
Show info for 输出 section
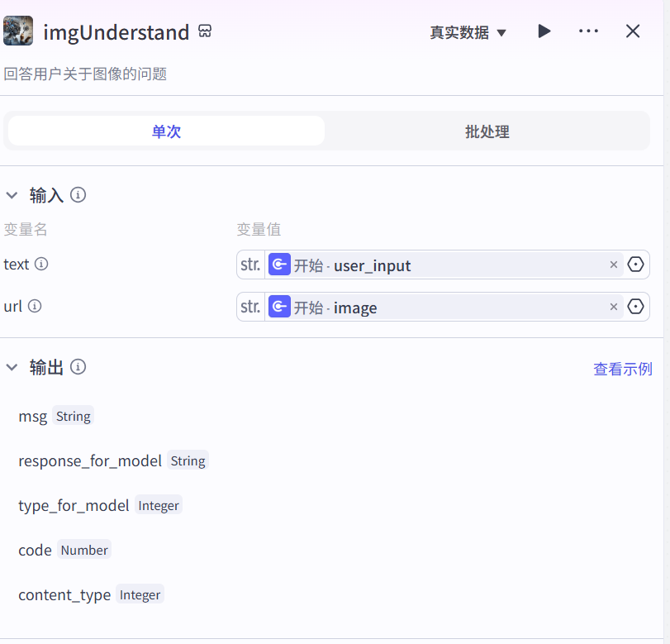[78, 367]
